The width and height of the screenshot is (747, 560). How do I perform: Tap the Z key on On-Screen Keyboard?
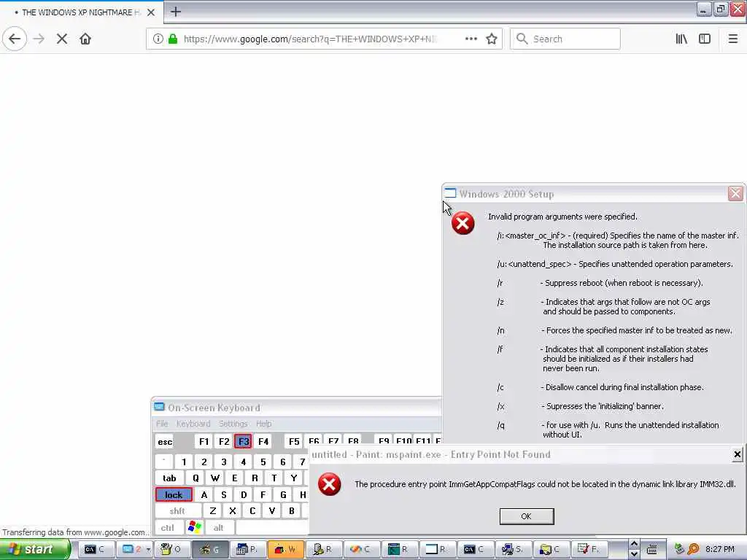pos(213,511)
